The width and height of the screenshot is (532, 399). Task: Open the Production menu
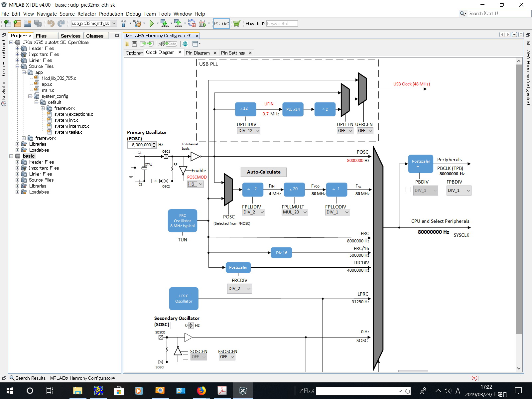pos(111,14)
